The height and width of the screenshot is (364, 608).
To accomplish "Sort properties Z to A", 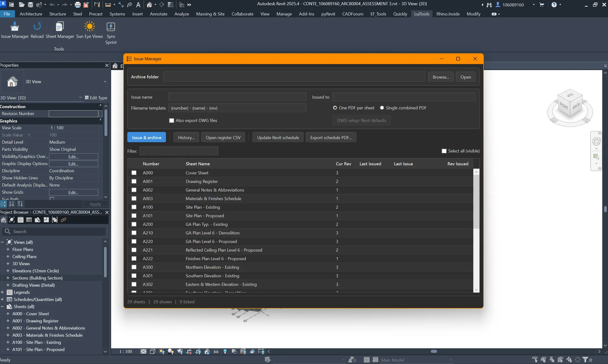I will tap(20, 204).
